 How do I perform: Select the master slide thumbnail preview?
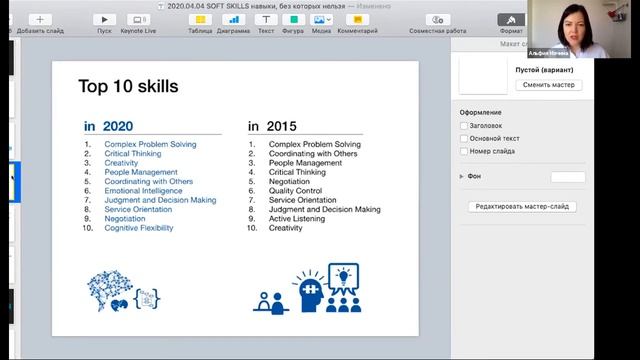pos(483,76)
